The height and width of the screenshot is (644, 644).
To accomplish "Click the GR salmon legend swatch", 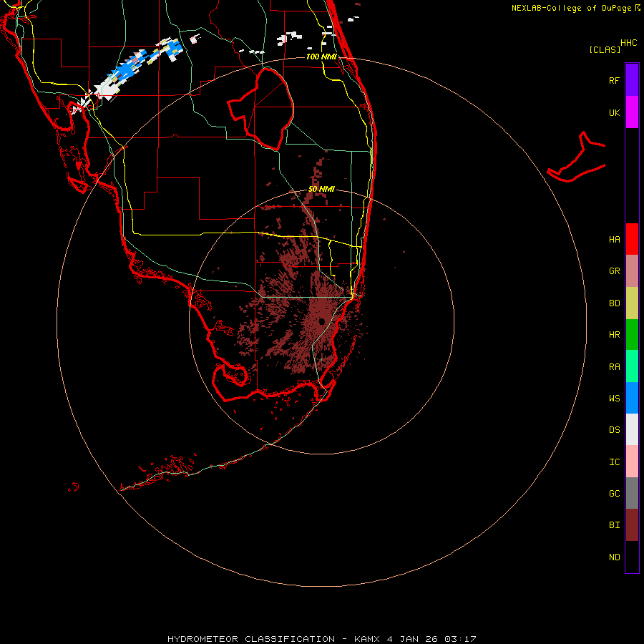I will coord(632,271).
